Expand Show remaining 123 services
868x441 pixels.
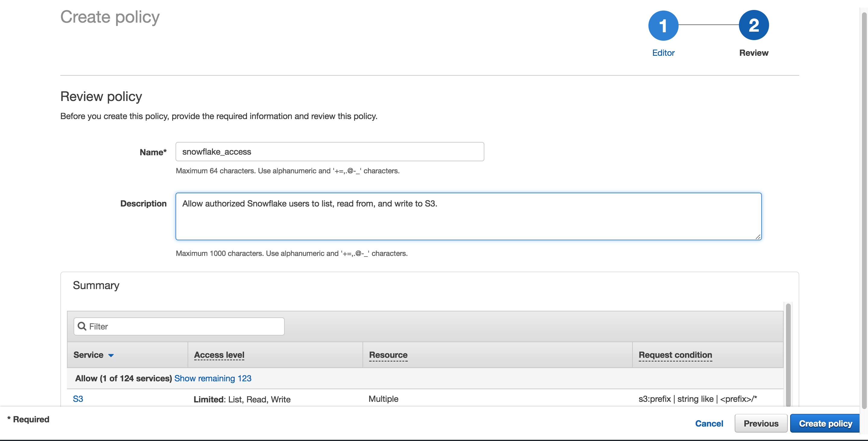[x=213, y=378]
